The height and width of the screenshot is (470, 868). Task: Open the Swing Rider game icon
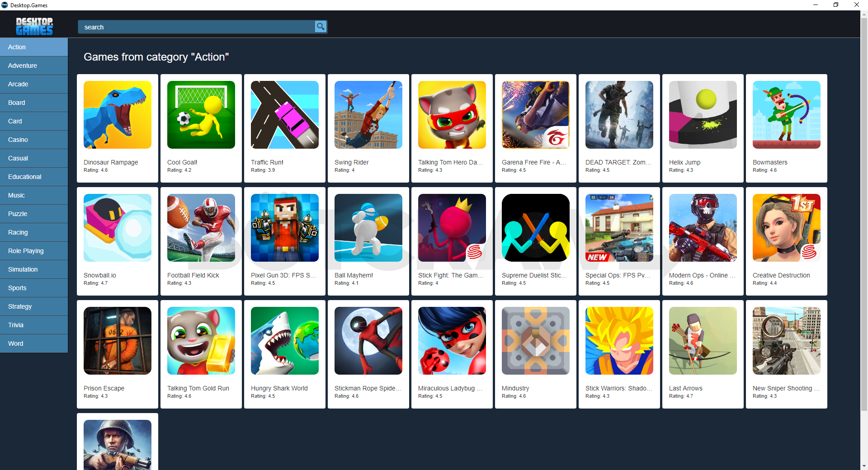368,115
